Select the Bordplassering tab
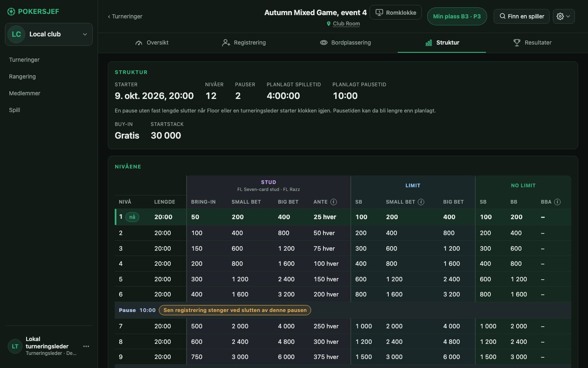Image resolution: width=588 pixels, height=368 pixels. 345,43
